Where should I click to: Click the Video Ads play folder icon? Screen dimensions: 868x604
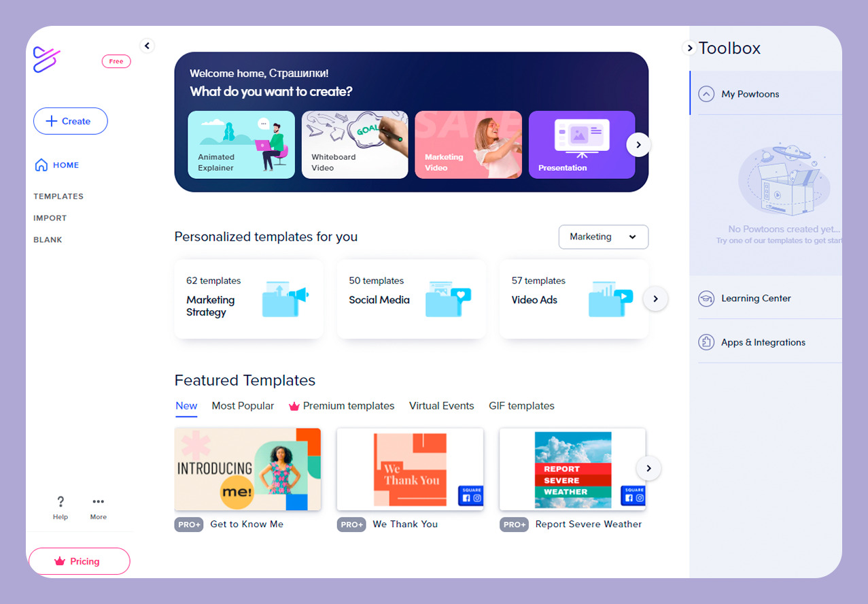(610, 299)
